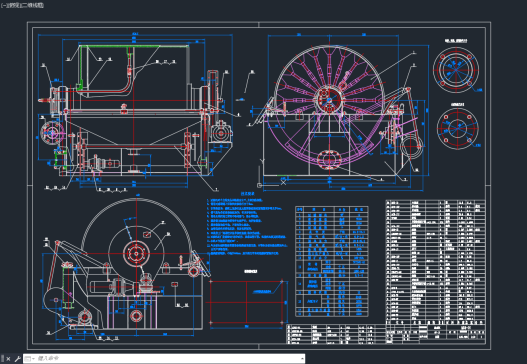Open the view controls label (top view)

click(15, 5)
